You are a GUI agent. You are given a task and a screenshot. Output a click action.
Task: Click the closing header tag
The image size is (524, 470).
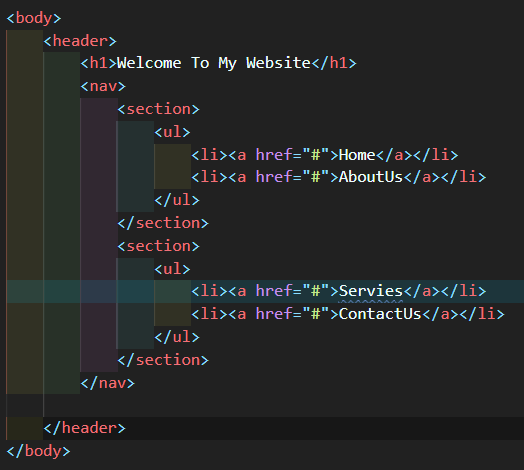[85, 428]
